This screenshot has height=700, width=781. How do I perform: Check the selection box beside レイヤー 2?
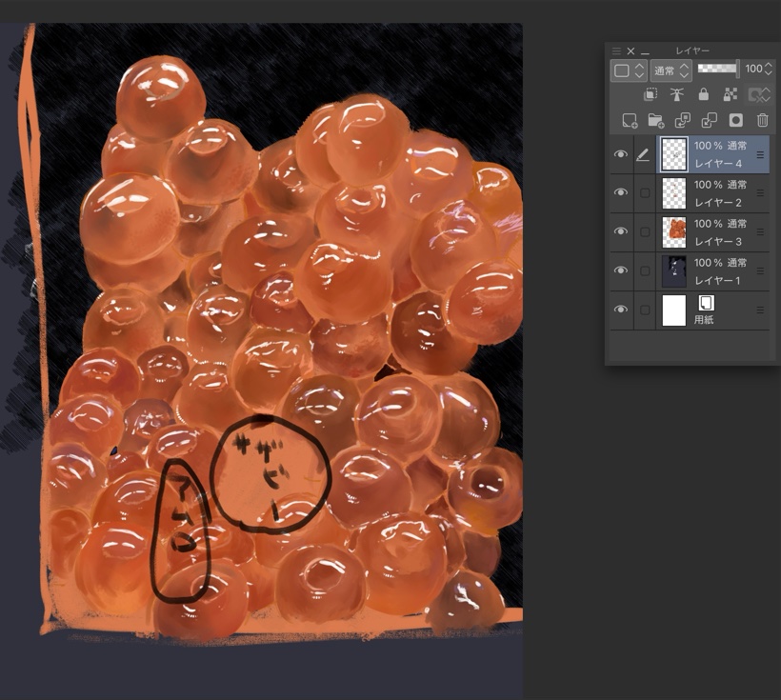645,193
